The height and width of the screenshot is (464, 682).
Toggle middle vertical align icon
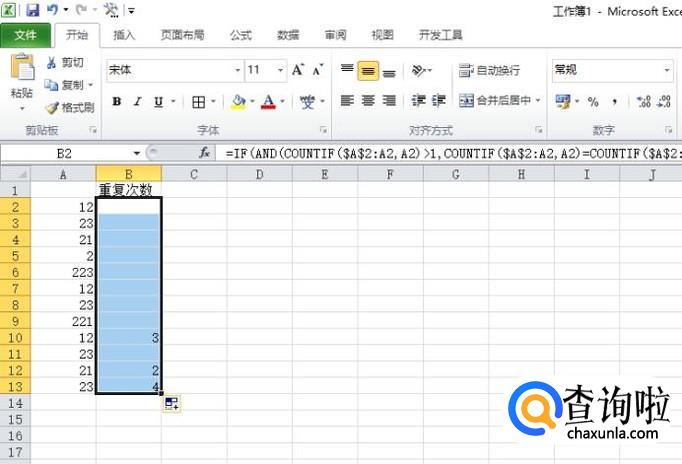368,70
